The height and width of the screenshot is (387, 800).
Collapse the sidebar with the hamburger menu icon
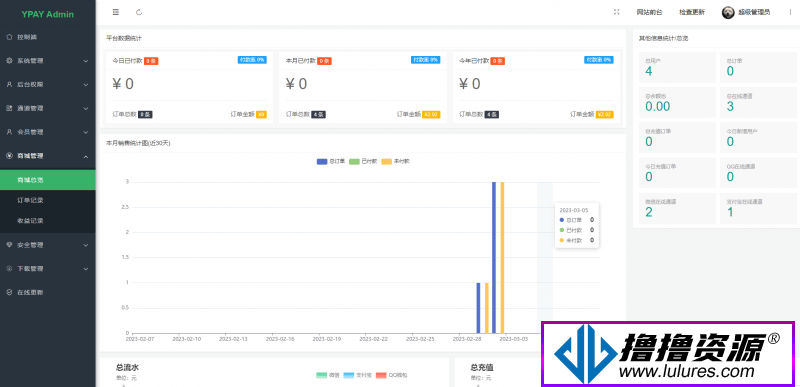pos(116,12)
